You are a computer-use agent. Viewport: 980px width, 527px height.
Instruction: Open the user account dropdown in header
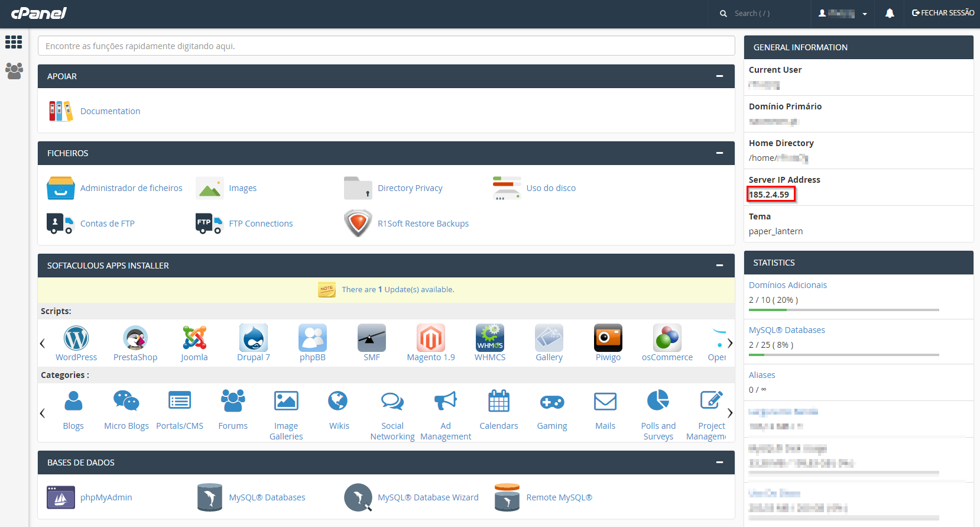tap(843, 13)
